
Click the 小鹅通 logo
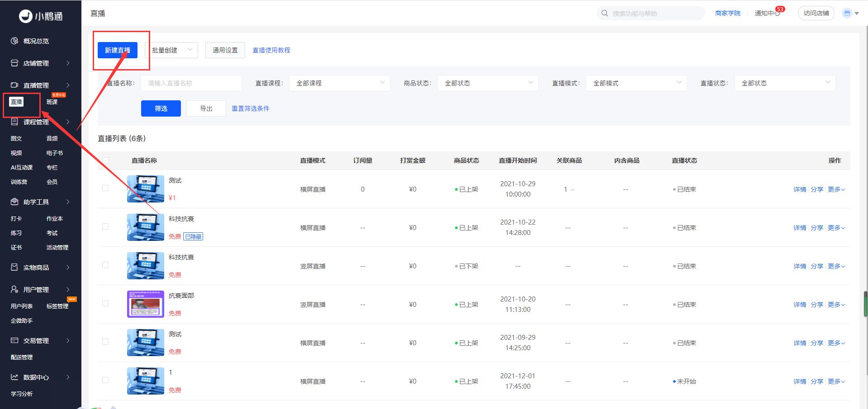click(x=41, y=16)
